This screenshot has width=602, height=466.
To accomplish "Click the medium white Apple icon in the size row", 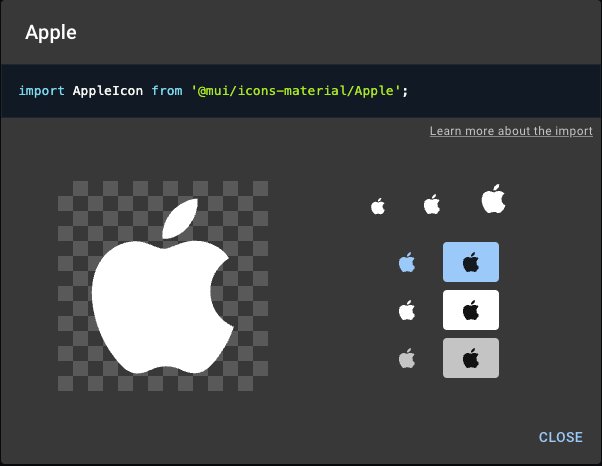I will click(432, 204).
